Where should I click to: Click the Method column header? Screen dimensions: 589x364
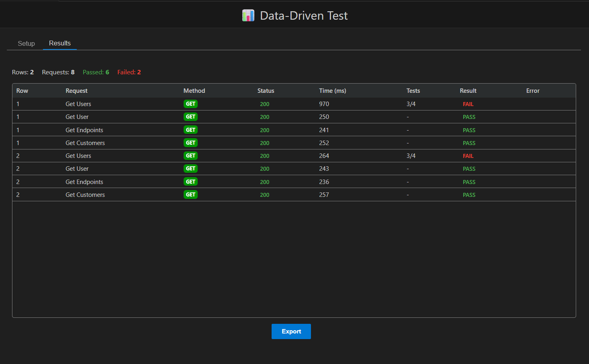(x=194, y=91)
